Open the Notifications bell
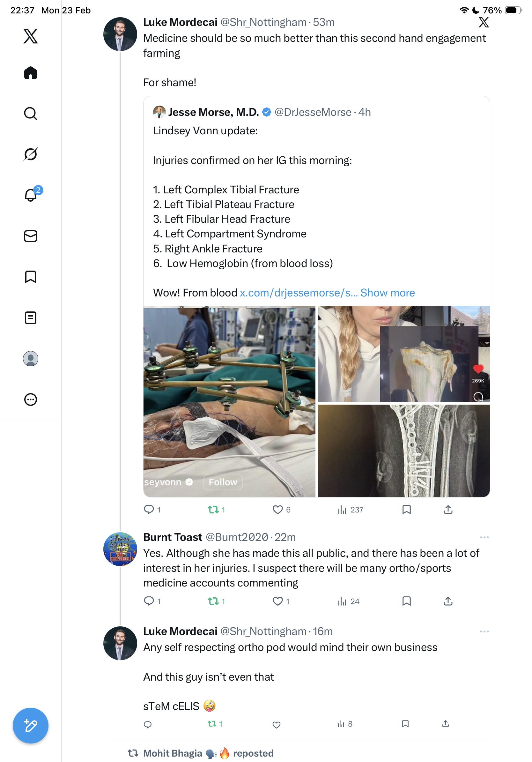Viewport: 532px width, 762px height. (x=31, y=195)
